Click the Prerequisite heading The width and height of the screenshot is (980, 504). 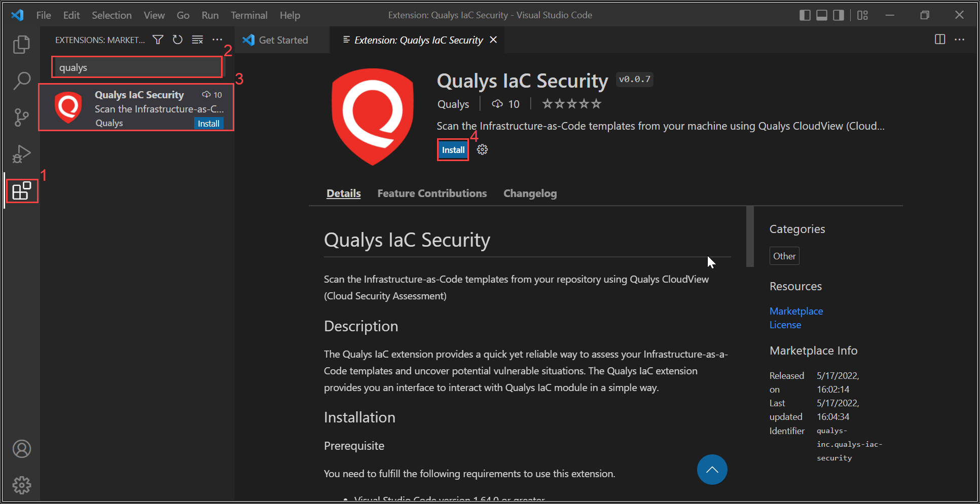[x=354, y=446]
